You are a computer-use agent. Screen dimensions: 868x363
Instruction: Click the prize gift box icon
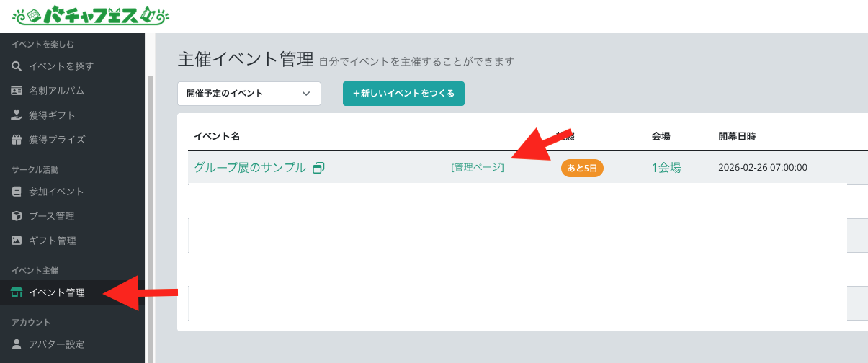click(17, 140)
